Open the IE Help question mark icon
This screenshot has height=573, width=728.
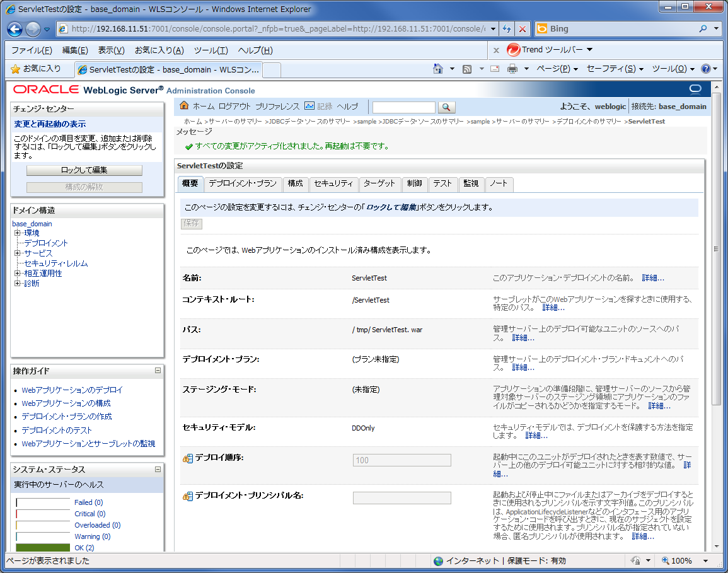point(706,69)
